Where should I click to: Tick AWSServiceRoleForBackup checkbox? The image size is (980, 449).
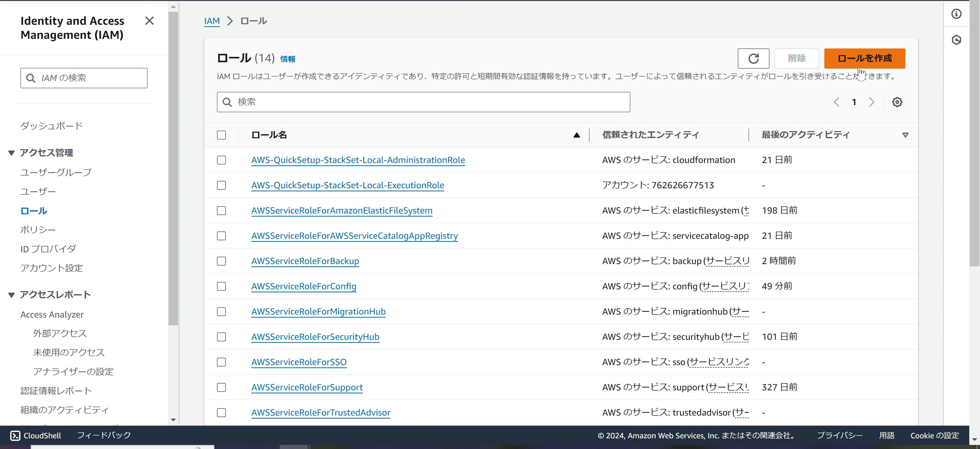pyautogui.click(x=222, y=261)
